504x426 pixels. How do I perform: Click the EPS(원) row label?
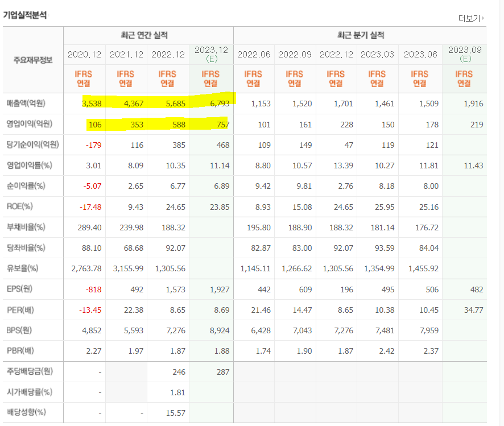[x=19, y=289]
